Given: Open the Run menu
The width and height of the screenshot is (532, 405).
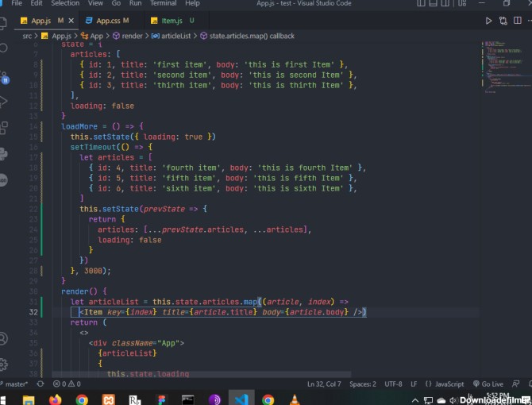Looking at the screenshot, I should tap(135, 3).
